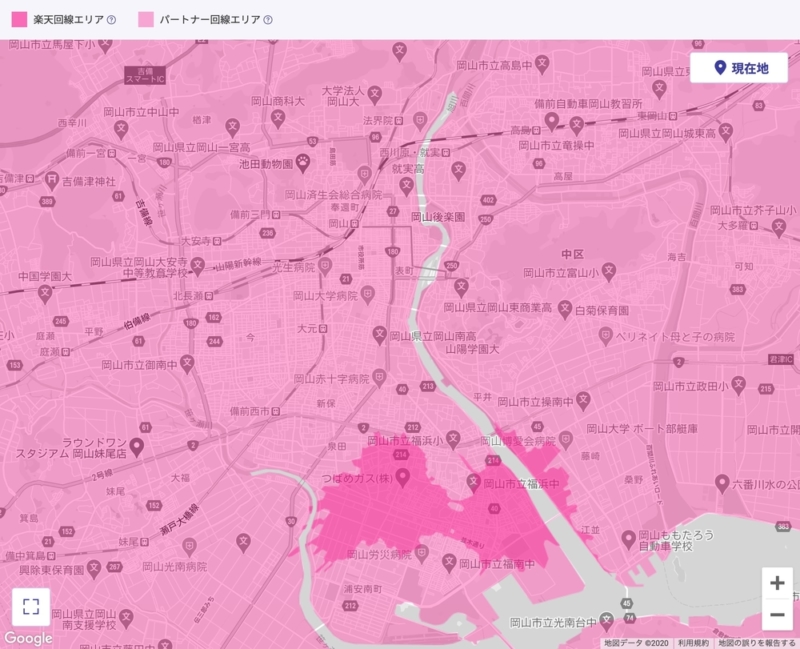Select the ペリネイト母と子の病院 marker
The height and width of the screenshot is (649, 800).
[606, 335]
